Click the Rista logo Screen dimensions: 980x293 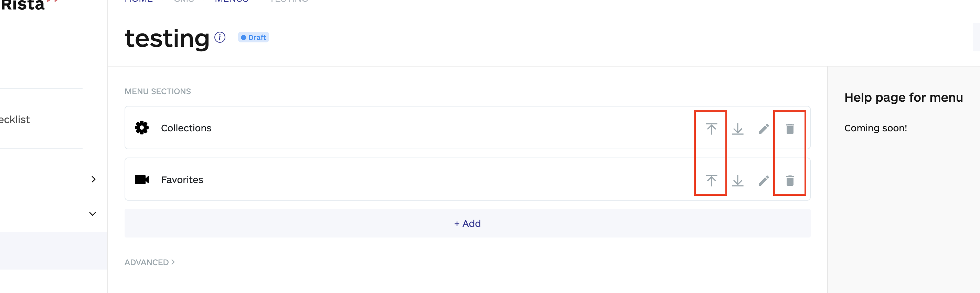23,4
